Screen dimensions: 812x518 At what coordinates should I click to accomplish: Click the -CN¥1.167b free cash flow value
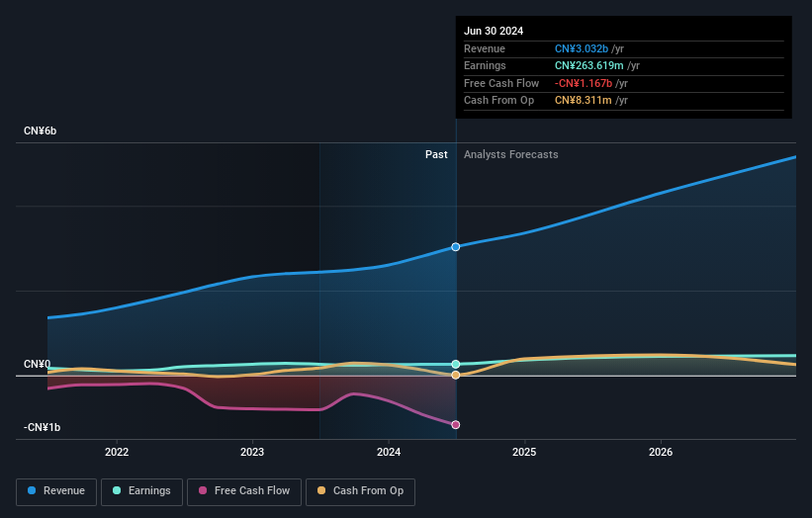[584, 83]
